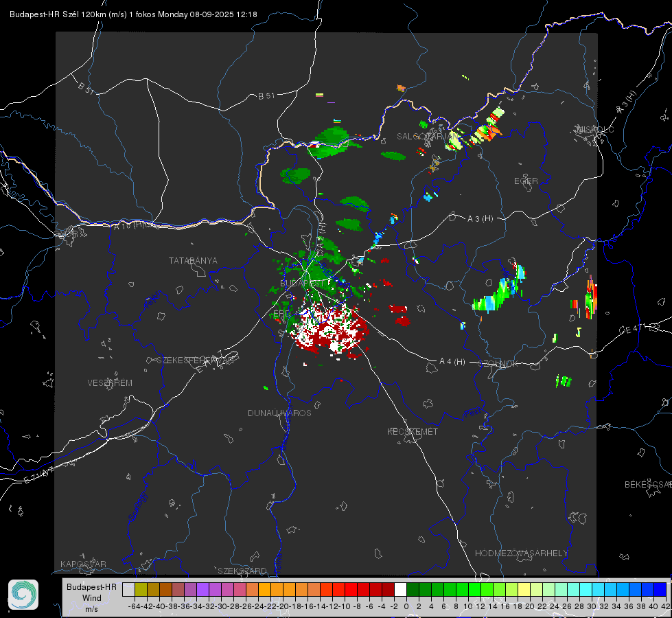Click the 'B 51' label in the upper left
Viewport: 672px width, 618px height.
(x=86, y=88)
